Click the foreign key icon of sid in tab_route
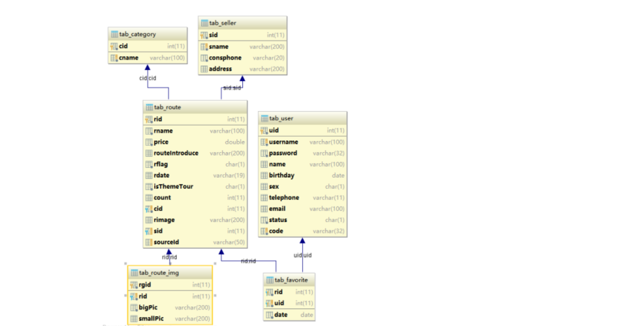This screenshot has height=326, width=644. point(149,231)
